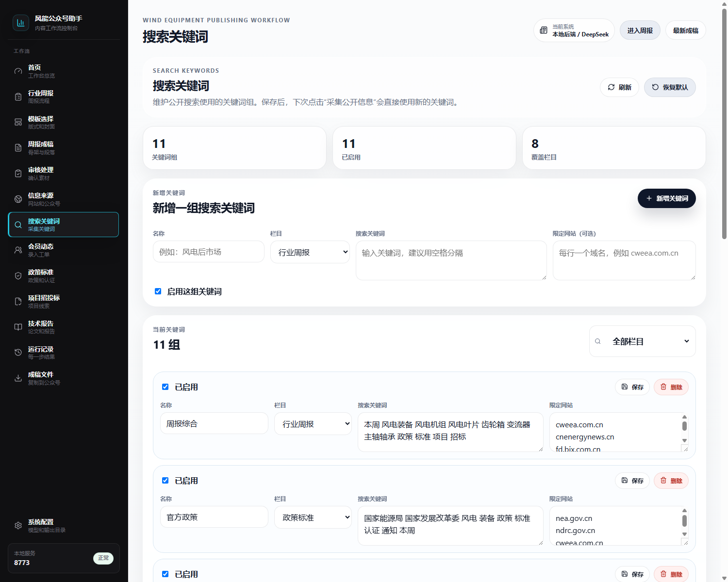Click the 名称 input with 例如：风电后市场 placeholder
Image resolution: width=728 pixels, height=582 pixels.
pyautogui.click(x=209, y=252)
